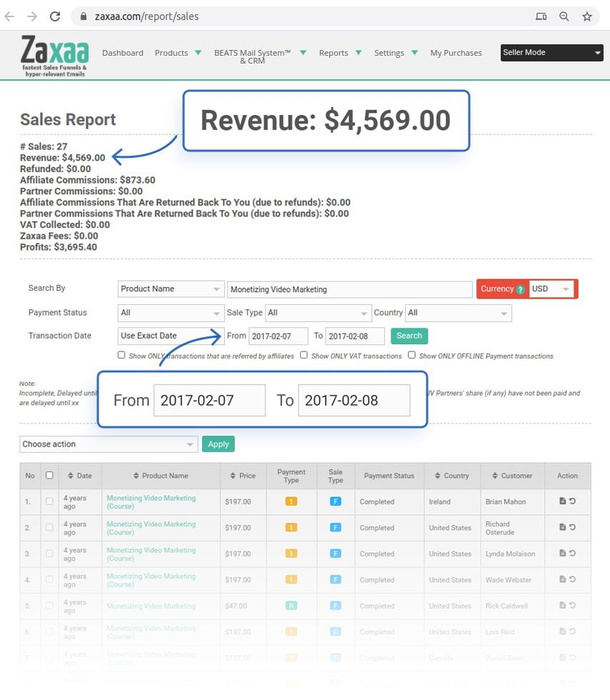Tick the show ONLY VAT transactions checkbox

tap(304, 355)
